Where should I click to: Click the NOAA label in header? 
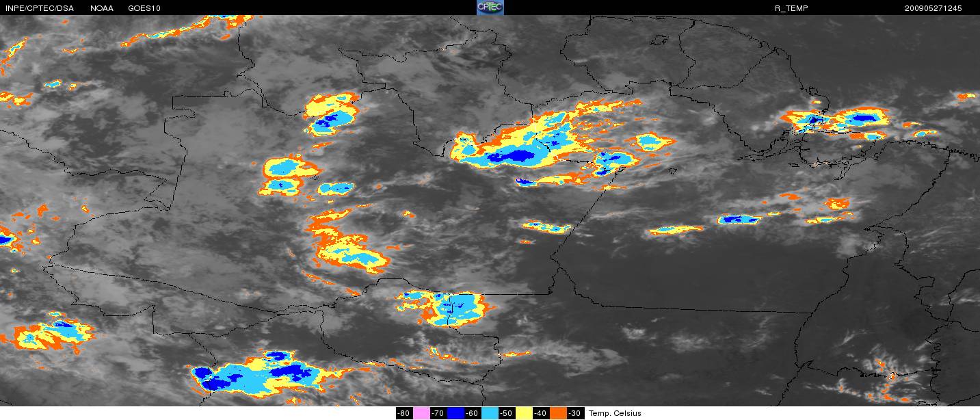[102, 8]
